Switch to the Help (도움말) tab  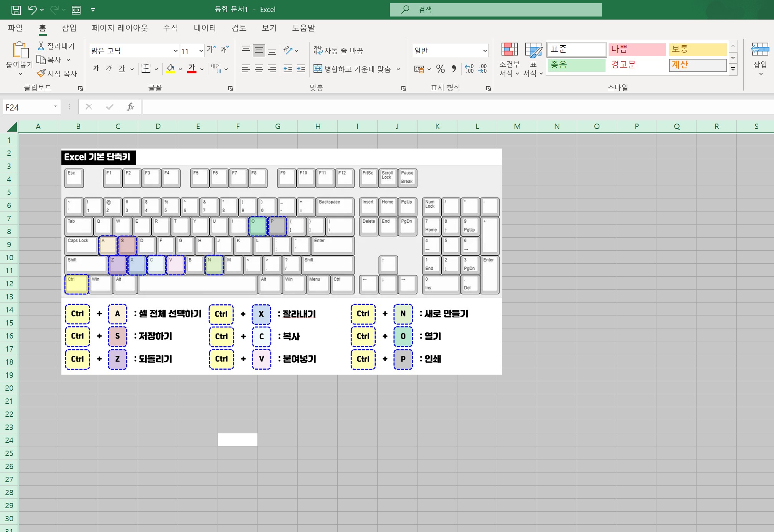click(303, 28)
